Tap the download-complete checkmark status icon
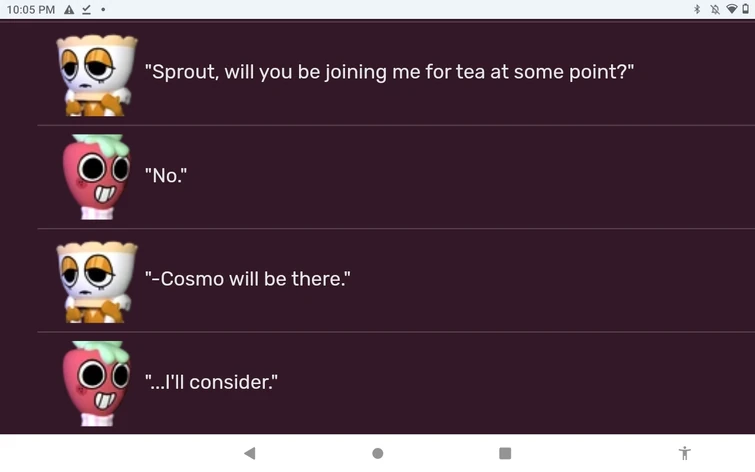The height and width of the screenshot is (472, 755). click(87, 9)
